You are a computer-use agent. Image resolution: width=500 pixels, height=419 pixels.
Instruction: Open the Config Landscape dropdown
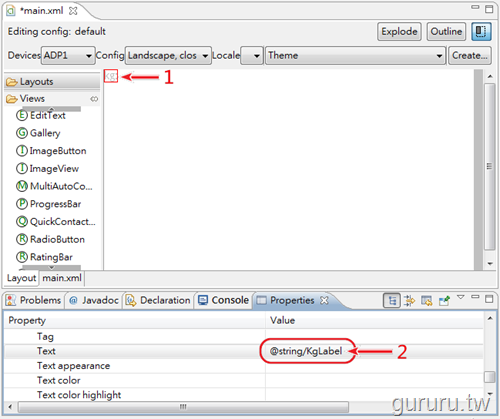click(x=168, y=55)
